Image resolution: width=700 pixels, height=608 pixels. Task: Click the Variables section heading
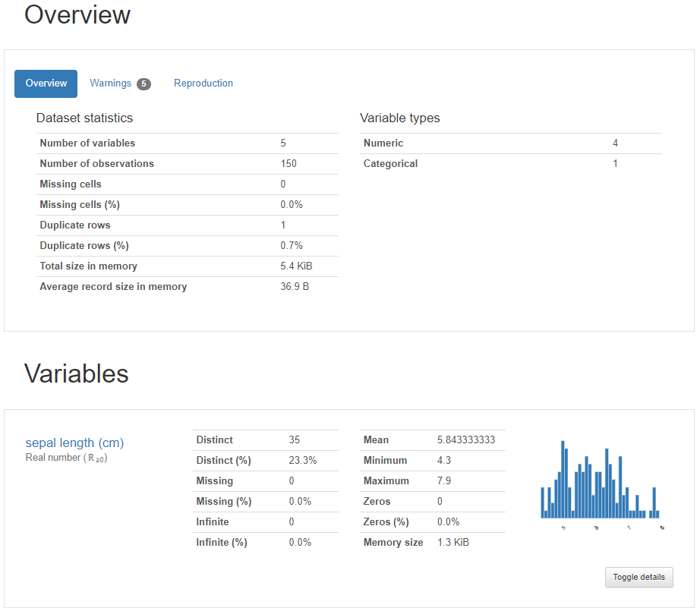click(77, 373)
